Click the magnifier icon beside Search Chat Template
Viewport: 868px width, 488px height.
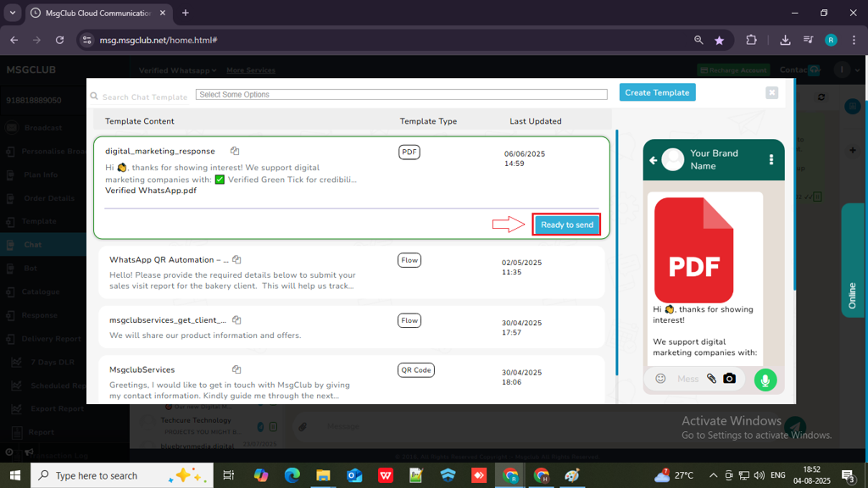tap(94, 97)
